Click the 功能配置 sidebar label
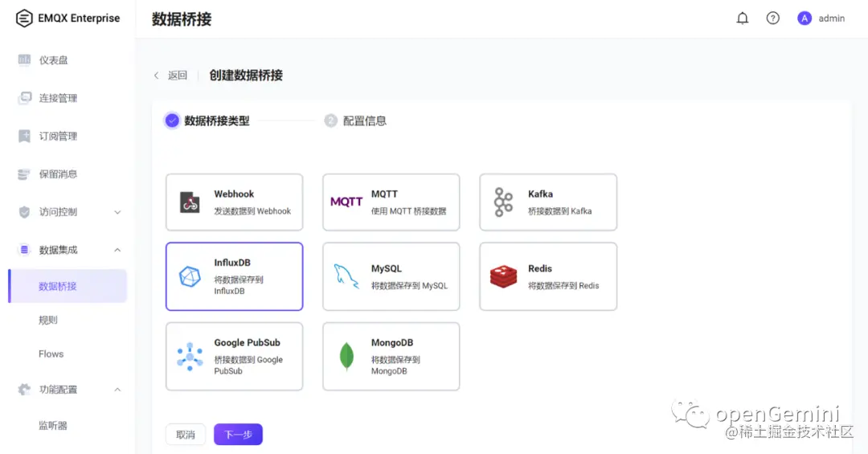868x454 pixels. pyautogui.click(x=58, y=389)
